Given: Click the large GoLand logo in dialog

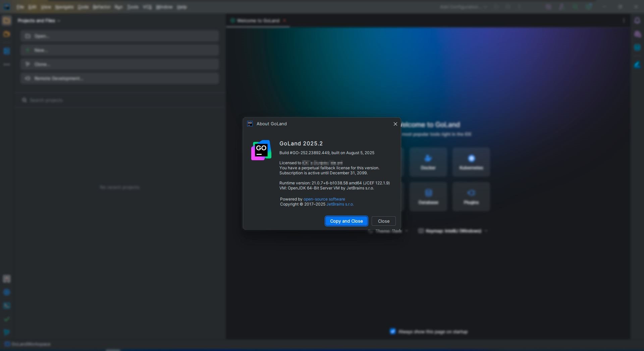Looking at the screenshot, I should point(261,150).
